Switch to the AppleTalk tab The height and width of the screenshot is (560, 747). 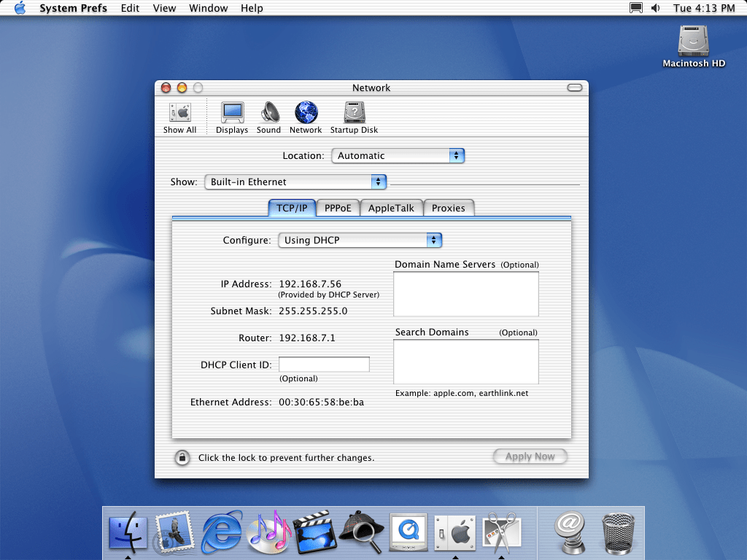[x=391, y=208]
